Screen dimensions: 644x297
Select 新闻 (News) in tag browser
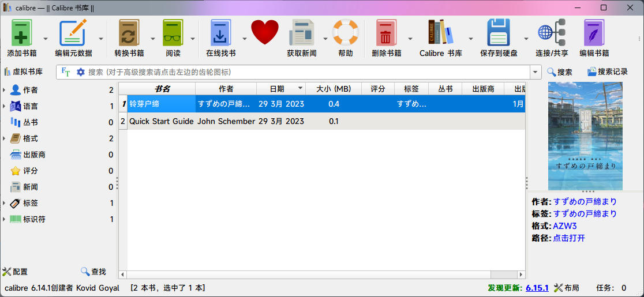[31, 187]
